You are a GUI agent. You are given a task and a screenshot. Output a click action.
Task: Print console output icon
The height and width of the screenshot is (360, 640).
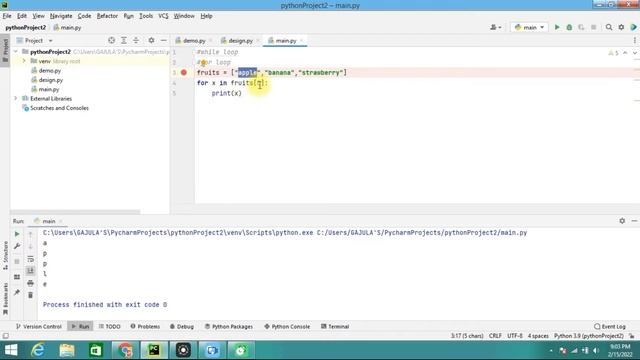31,283
